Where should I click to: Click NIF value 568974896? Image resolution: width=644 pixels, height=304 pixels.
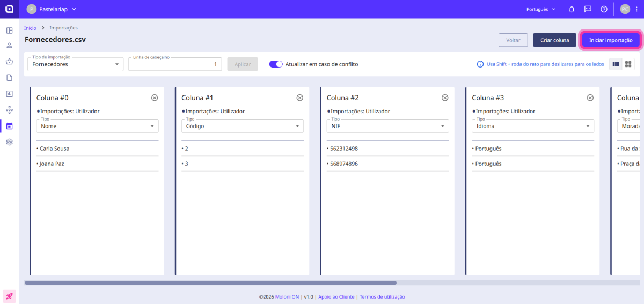(343, 164)
